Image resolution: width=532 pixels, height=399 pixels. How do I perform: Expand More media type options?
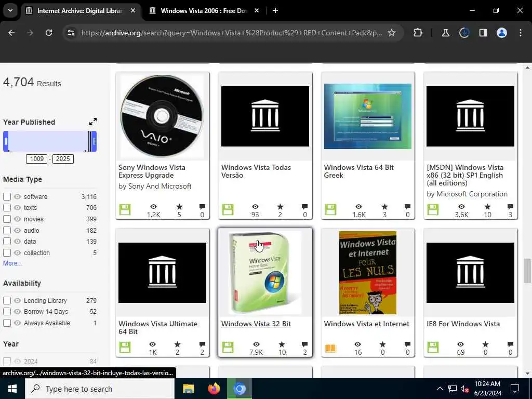click(x=12, y=263)
